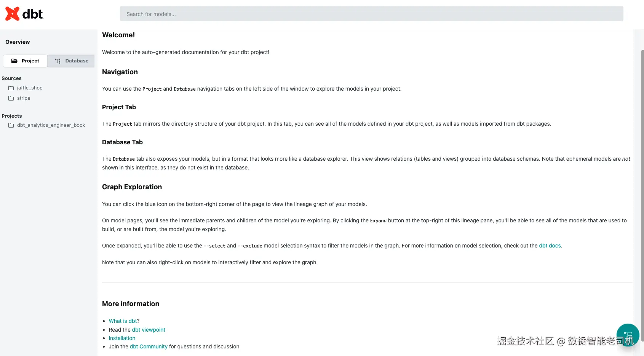This screenshot has width=644, height=356.
Task: Open the What is dbt link
Action: point(123,321)
